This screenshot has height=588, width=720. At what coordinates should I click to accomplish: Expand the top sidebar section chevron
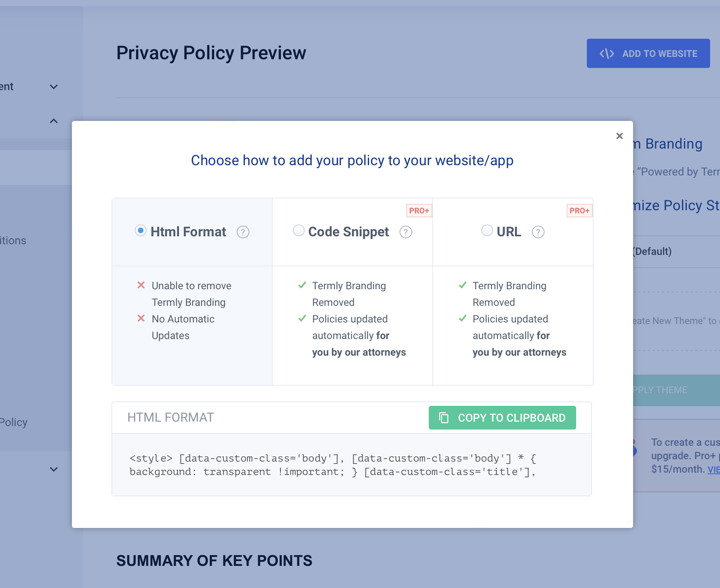(x=54, y=87)
